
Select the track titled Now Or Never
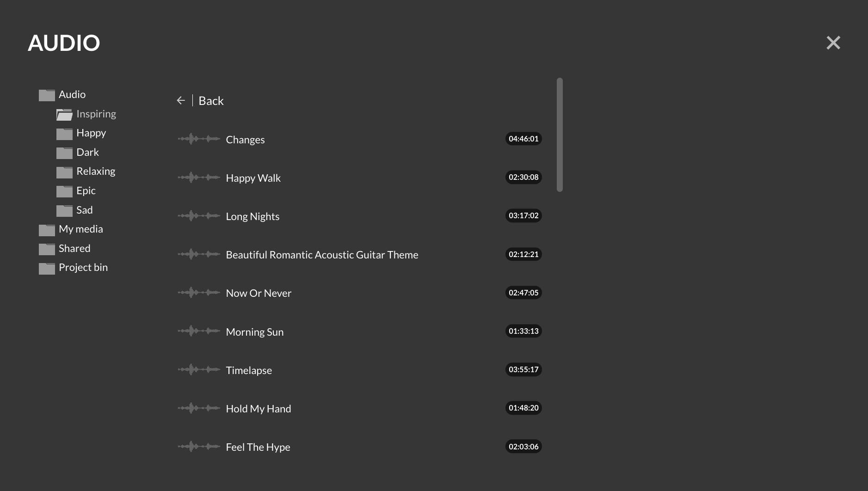[x=259, y=293]
